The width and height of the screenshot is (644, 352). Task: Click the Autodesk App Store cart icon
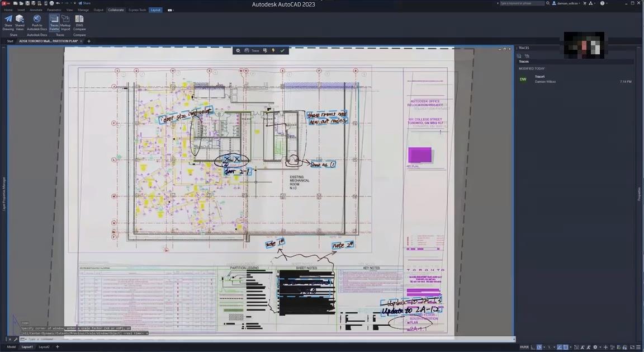point(585,3)
